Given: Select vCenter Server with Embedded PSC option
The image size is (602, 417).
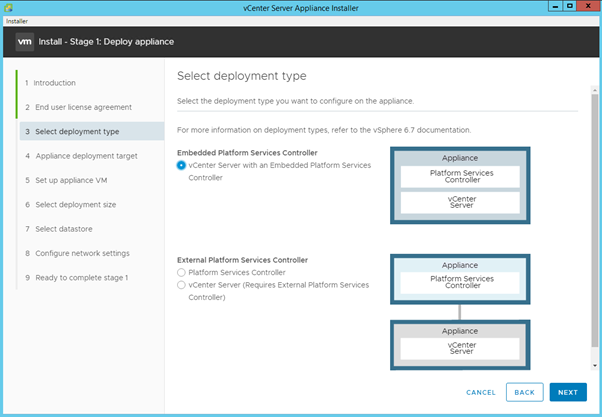Looking at the screenshot, I should pos(181,165).
